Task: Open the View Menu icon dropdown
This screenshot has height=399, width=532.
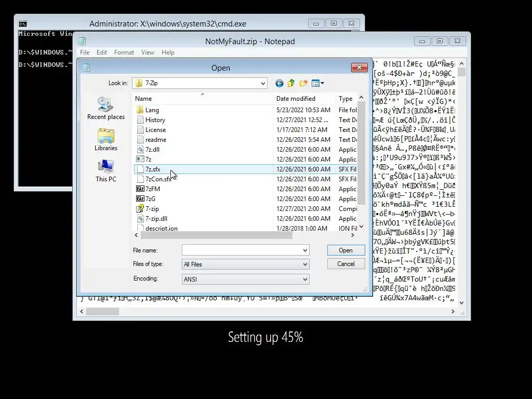Action: point(318,83)
